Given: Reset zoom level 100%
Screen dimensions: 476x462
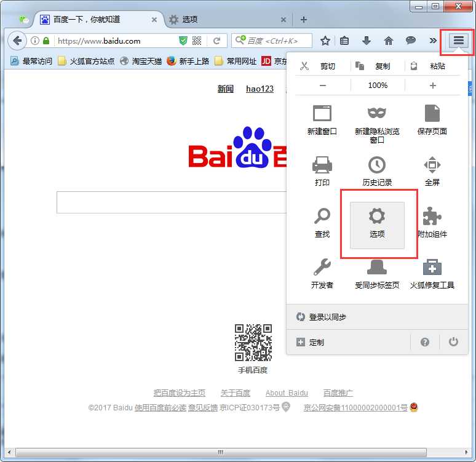Looking at the screenshot, I should click(x=378, y=86).
